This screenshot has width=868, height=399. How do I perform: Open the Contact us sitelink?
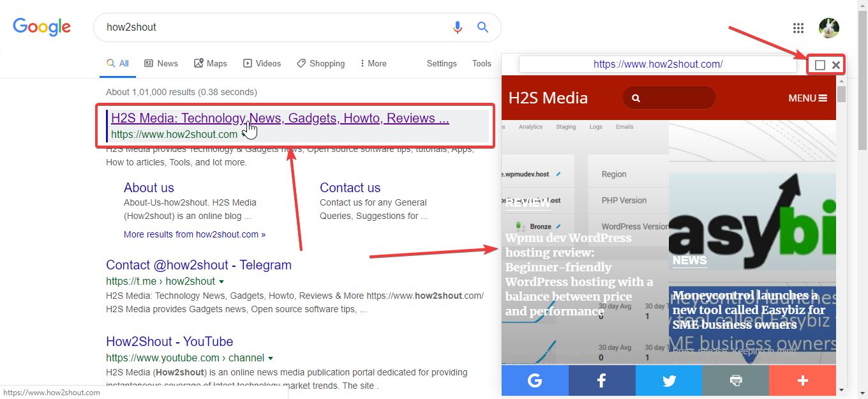pos(350,188)
